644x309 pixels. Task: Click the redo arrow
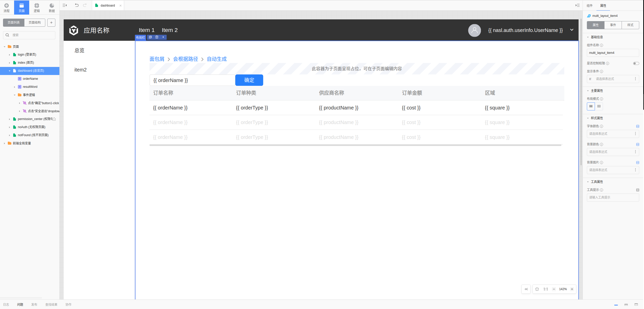(85, 5)
